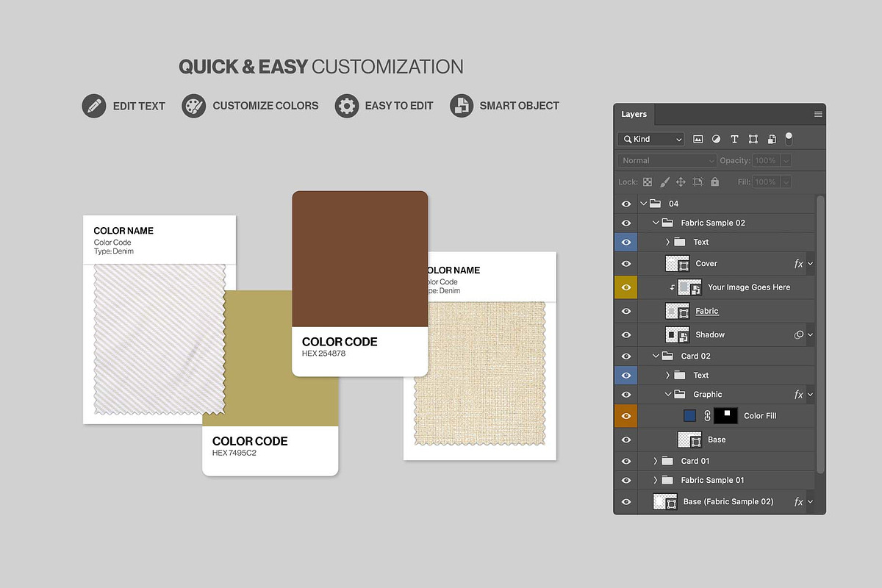882x588 pixels.
Task: Click the Smart Object feature icon
Action: tap(461, 106)
